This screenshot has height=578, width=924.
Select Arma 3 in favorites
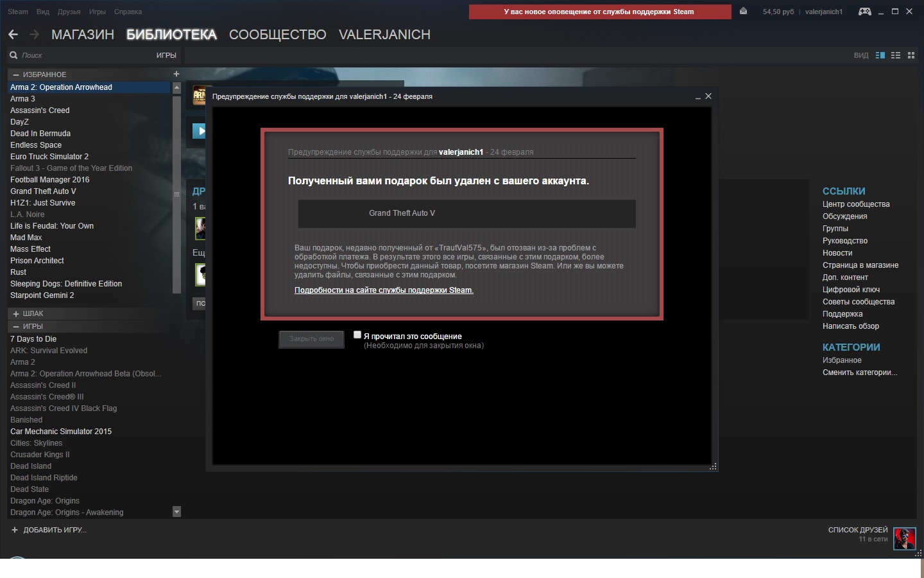pos(90,99)
